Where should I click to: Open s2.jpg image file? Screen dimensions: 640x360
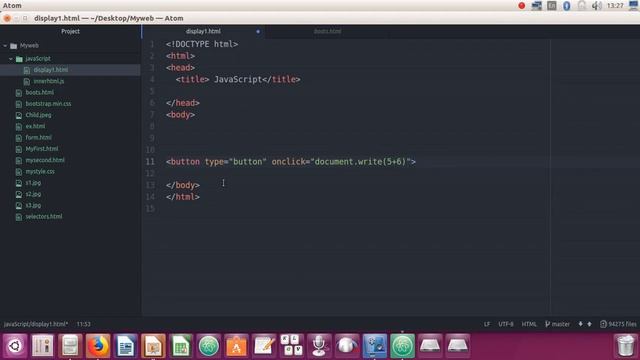coord(33,194)
